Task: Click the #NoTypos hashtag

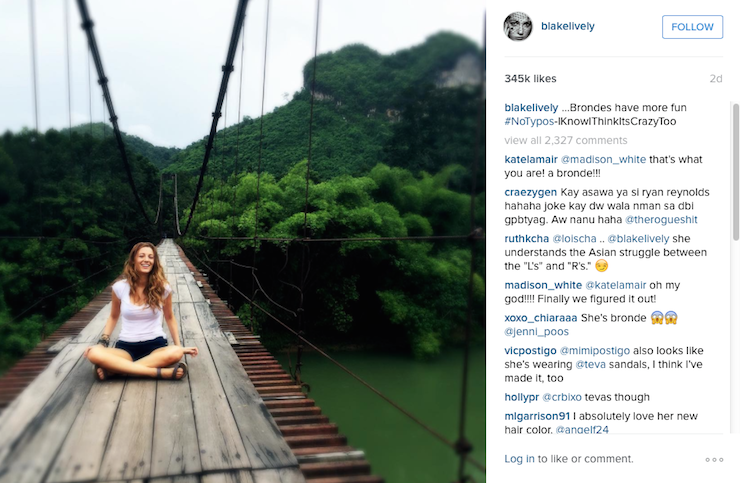Action: [530, 122]
